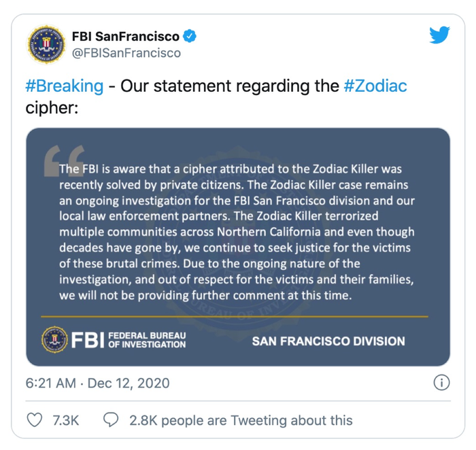Viewport: 476px width, 450px height.
Task: Click the FBI seal in the statement footer
Action: pos(54,340)
